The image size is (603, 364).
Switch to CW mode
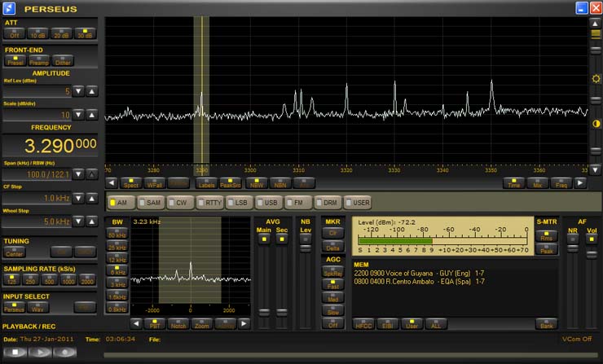pos(180,203)
